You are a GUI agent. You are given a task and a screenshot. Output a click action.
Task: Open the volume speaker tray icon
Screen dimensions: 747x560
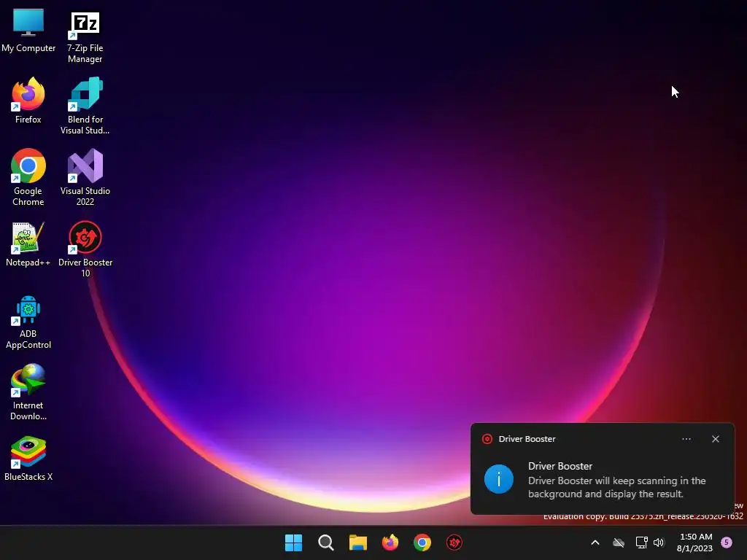(659, 542)
